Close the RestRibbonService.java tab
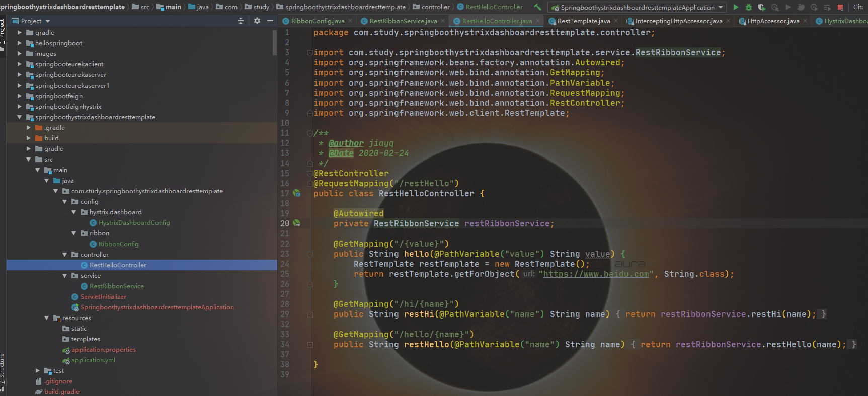This screenshot has width=868, height=396. [443, 21]
